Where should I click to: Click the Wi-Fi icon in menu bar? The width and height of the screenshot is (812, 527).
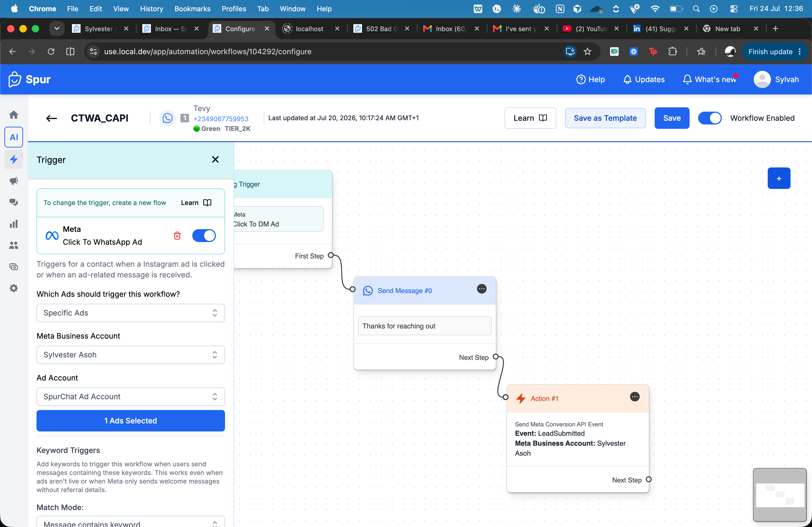point(655,9)
